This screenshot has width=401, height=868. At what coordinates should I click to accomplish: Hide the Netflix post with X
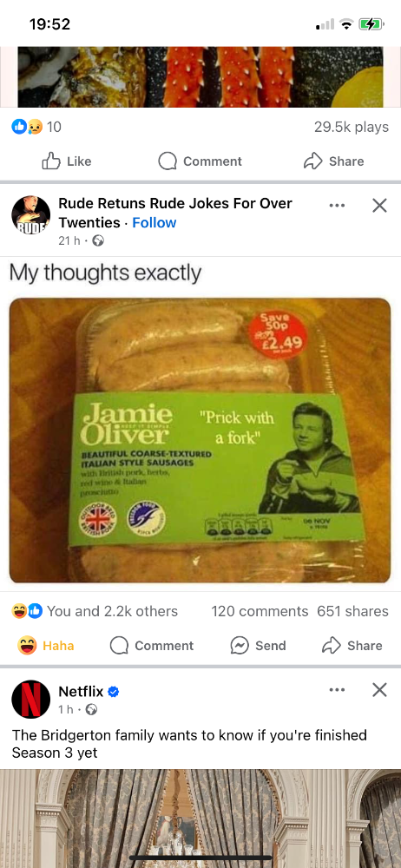tap(379, 690)
